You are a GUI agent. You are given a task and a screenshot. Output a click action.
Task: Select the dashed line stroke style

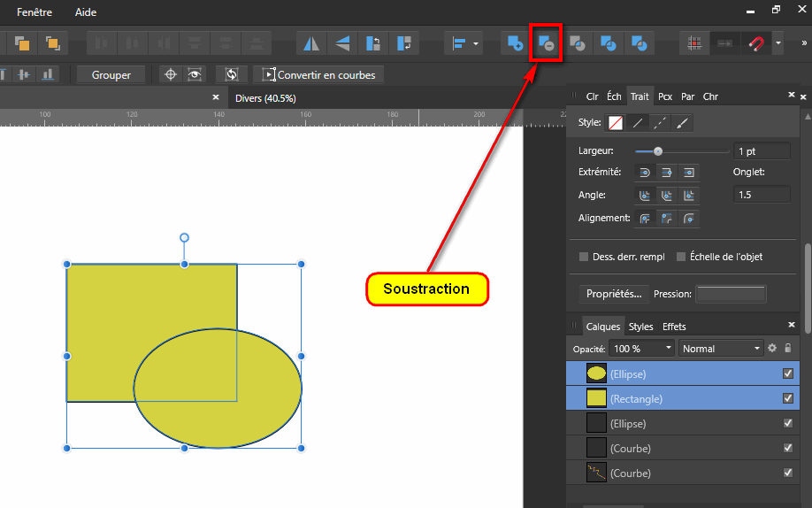[660, 123]
